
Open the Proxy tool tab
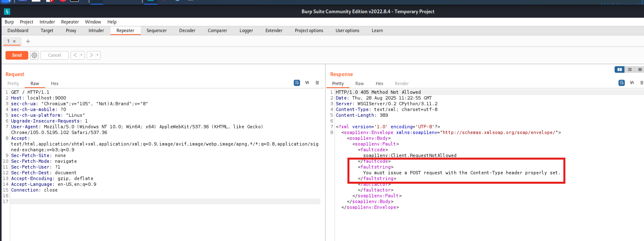(x=71, y=31)
